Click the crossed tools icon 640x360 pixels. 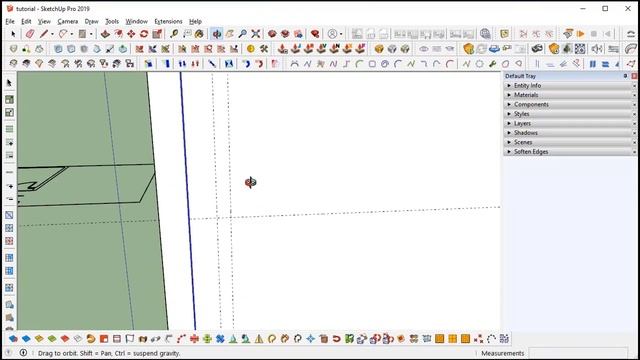point(264,49)
